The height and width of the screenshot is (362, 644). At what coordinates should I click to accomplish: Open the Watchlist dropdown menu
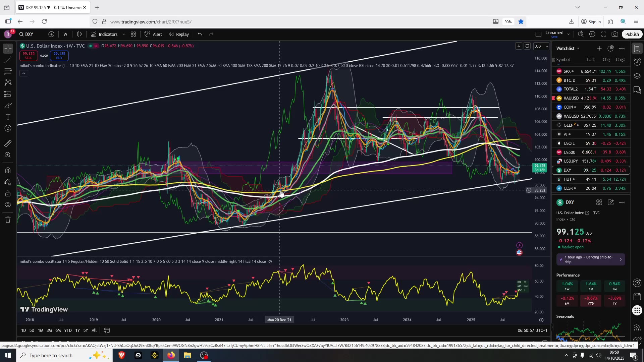[568, 48]
